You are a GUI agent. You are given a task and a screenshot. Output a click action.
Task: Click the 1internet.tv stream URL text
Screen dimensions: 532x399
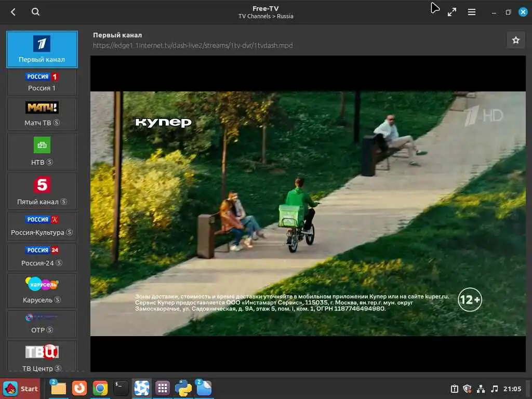pos(193,46)
